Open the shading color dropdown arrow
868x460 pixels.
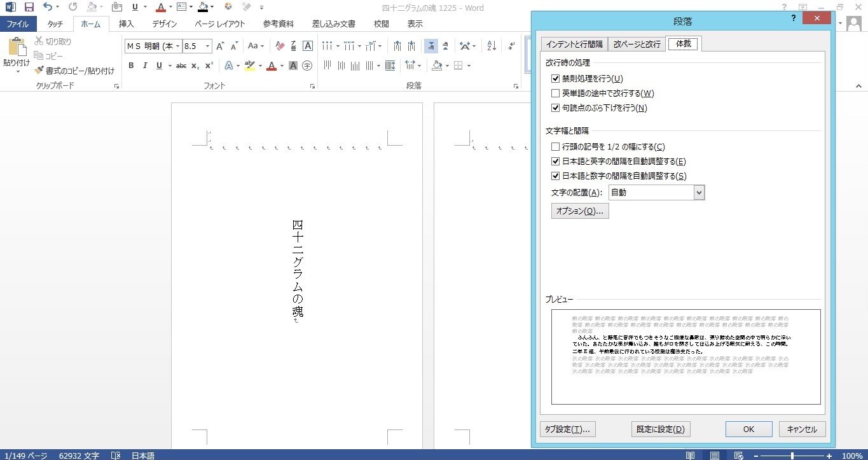click(448, 66)
